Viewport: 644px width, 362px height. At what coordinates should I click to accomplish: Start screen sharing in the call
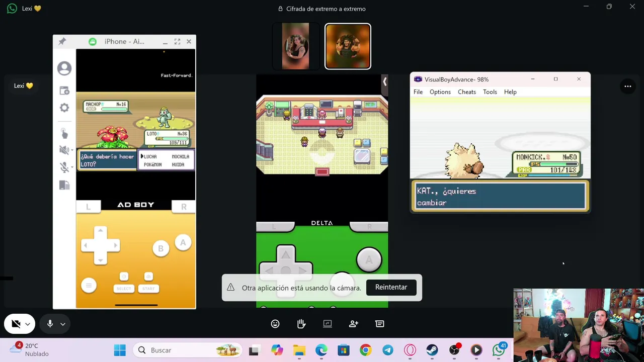(328, 324)
